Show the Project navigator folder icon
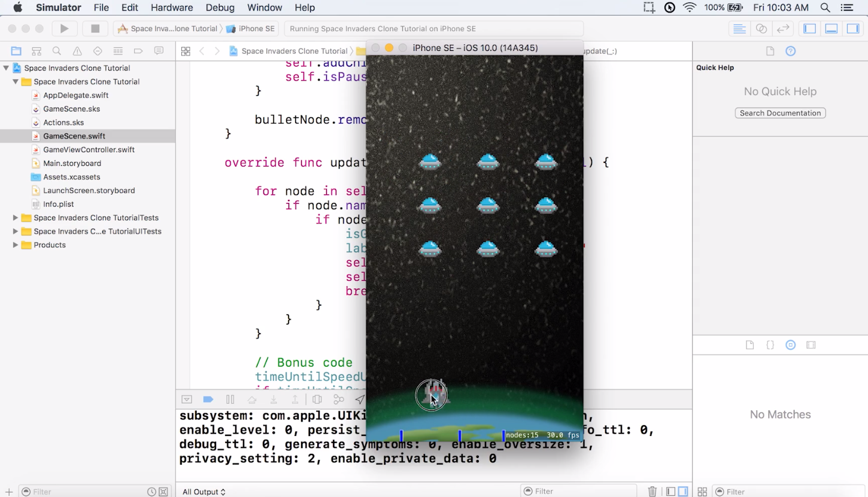This screenshot has height=497, width=868. point(16,51)
